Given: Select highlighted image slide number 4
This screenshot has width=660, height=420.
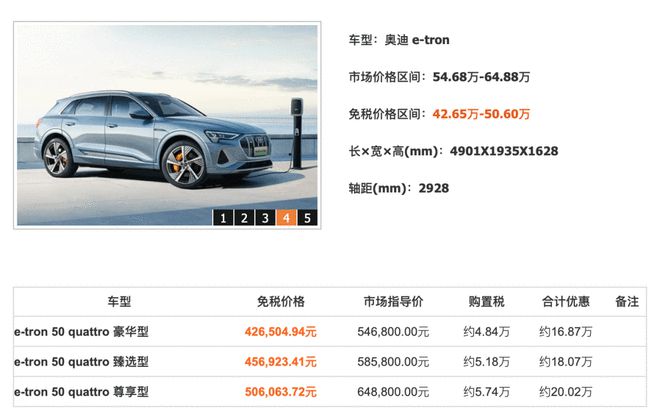Looking at the screenshot, I should (x=286, y=218).
